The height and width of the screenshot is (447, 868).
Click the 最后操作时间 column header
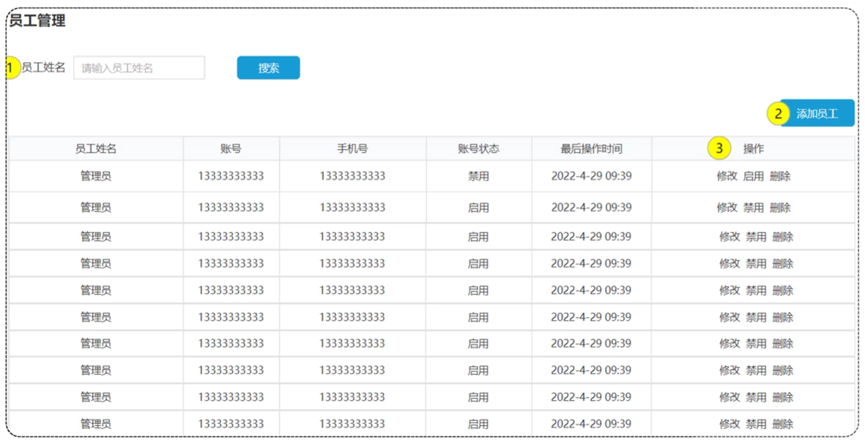591,149
